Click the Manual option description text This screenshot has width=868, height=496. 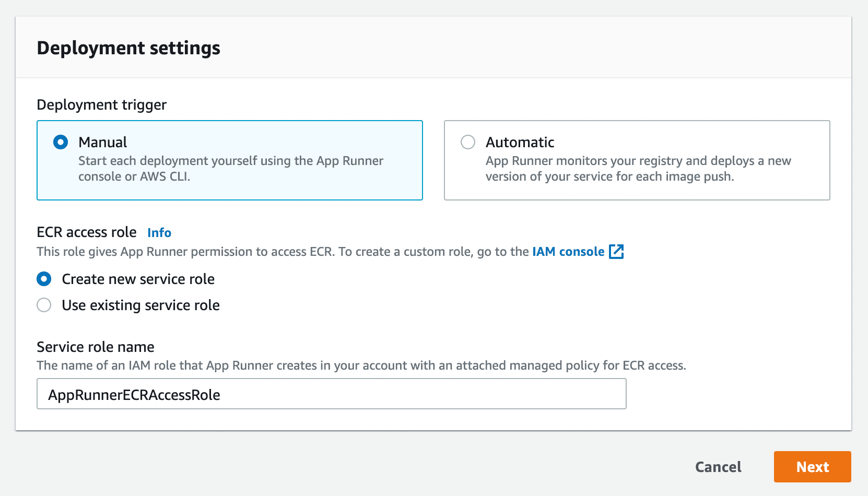tap(230, 168)
